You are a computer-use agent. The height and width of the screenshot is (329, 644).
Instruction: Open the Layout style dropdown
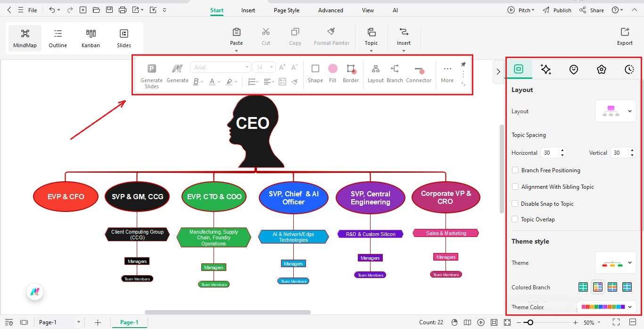pos(629,111)
